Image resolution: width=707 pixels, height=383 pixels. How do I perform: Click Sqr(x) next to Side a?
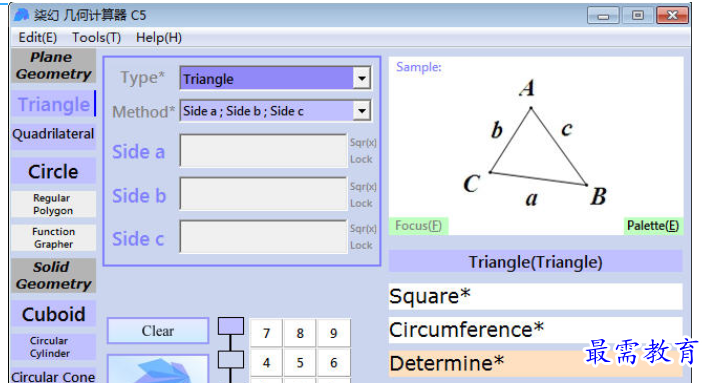363,143
